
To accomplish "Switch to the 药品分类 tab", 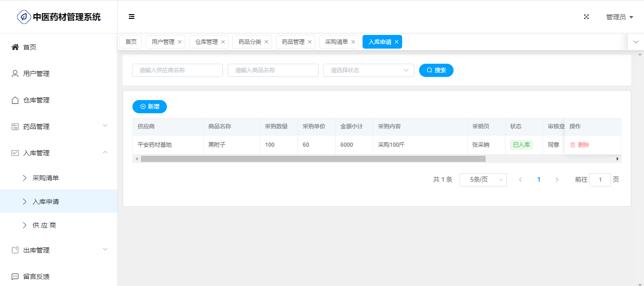I will click(x=249, y=42).
